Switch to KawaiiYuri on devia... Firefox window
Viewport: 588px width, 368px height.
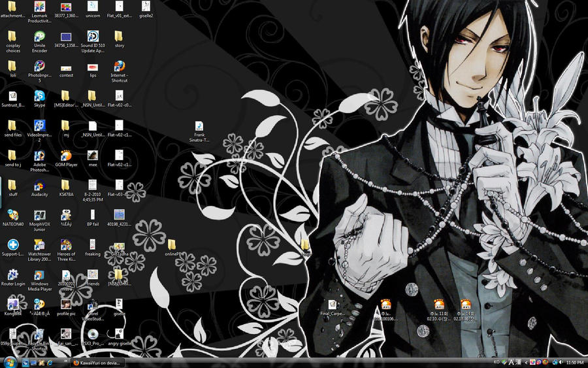tap(97, 363)
